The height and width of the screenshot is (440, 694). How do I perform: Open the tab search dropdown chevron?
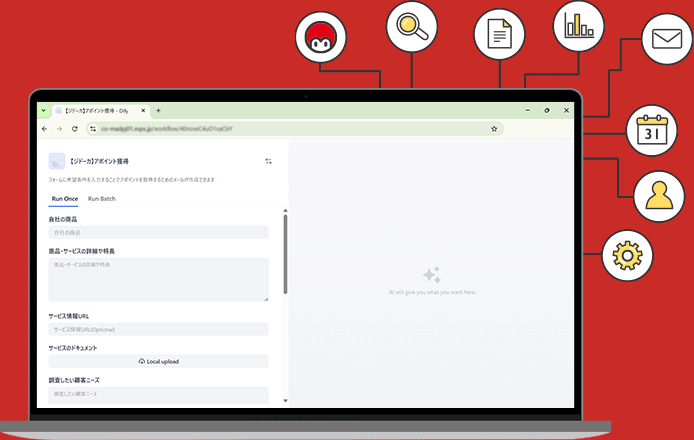43,110
